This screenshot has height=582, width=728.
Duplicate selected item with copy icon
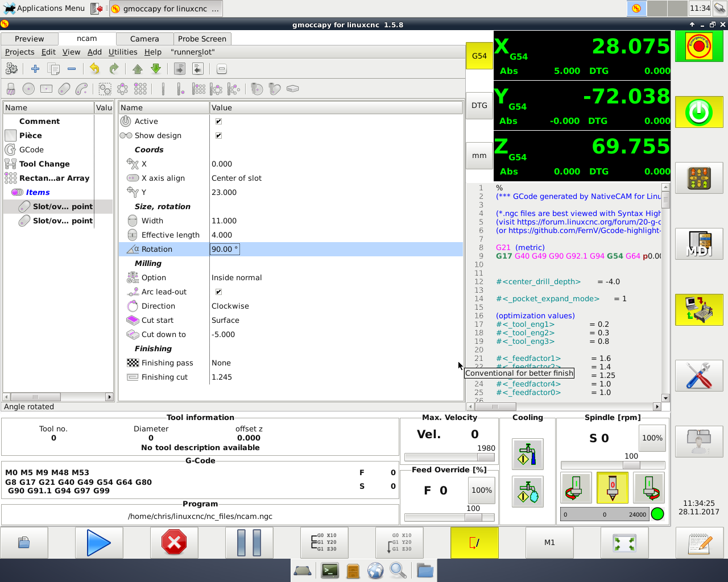pos(53,69)
